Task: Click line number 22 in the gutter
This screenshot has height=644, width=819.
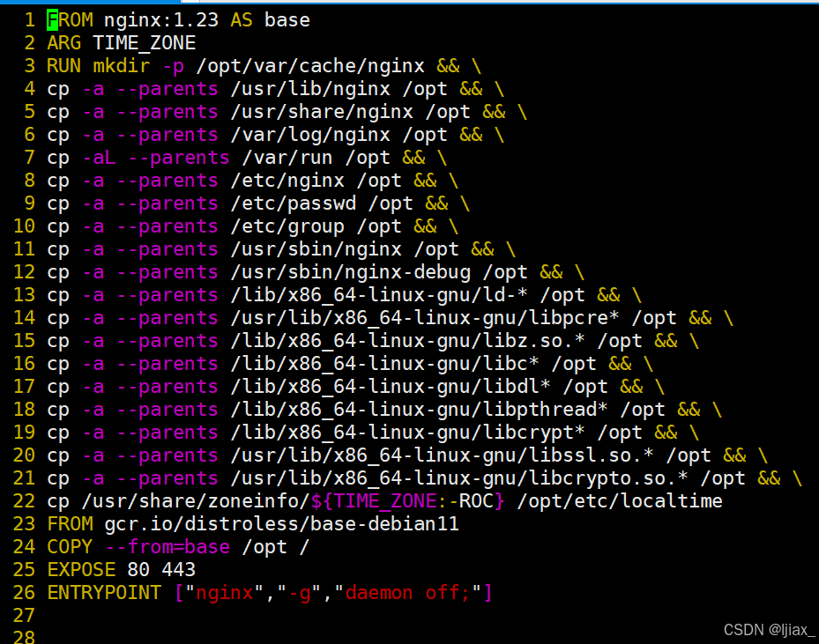Action: click(x=24, y=501)
